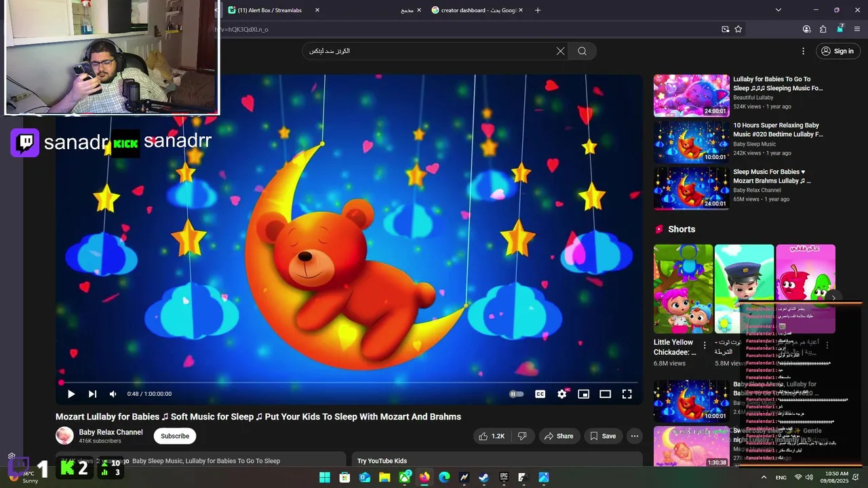Switch to miniplayer mode
Viewport: 868px width, 488px height.
tap(583, 394)
